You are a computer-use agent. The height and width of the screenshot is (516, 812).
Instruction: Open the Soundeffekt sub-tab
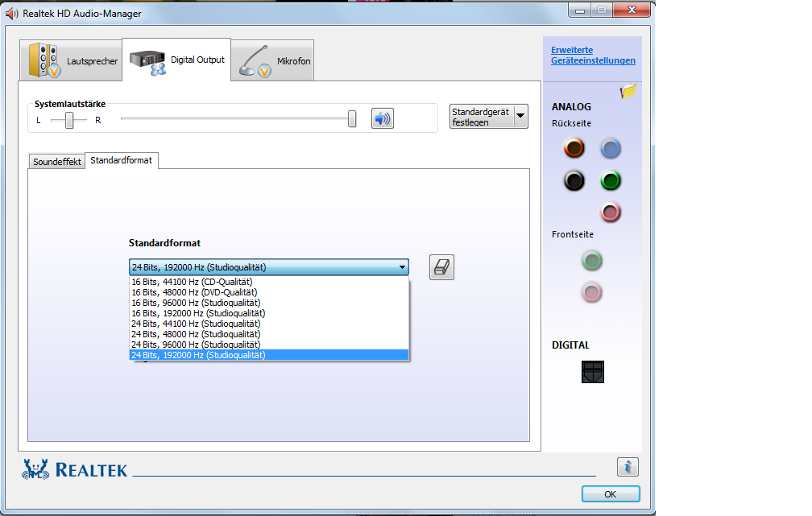click(x=57, y=162)
